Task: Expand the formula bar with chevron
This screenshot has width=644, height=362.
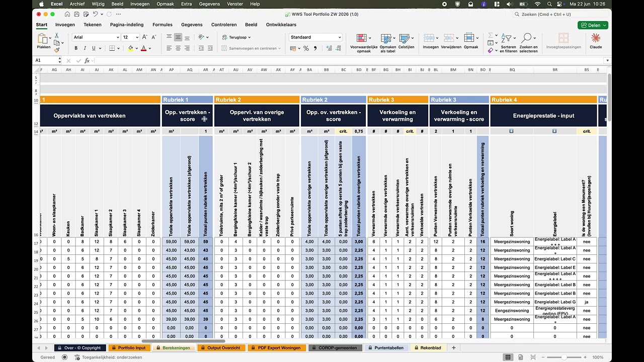Action: point(608,60)
